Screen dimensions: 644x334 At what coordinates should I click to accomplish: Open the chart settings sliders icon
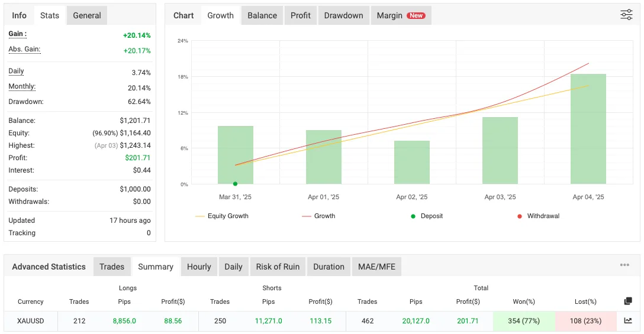click(626, 15)
